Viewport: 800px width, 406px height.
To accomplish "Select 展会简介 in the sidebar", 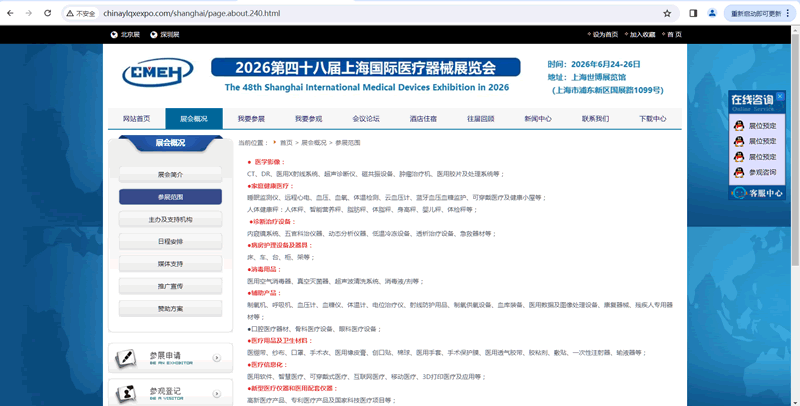I will point(170,174).
